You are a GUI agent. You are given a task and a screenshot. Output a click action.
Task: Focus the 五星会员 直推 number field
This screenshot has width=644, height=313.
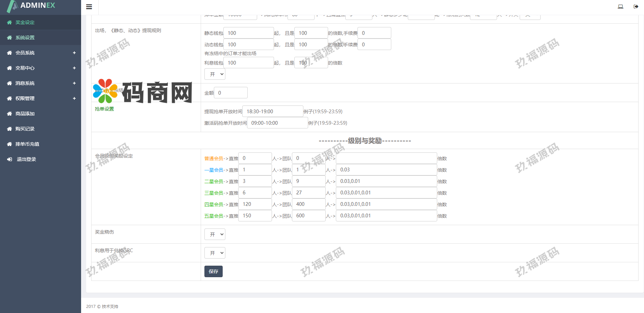[x=255, y=216]
